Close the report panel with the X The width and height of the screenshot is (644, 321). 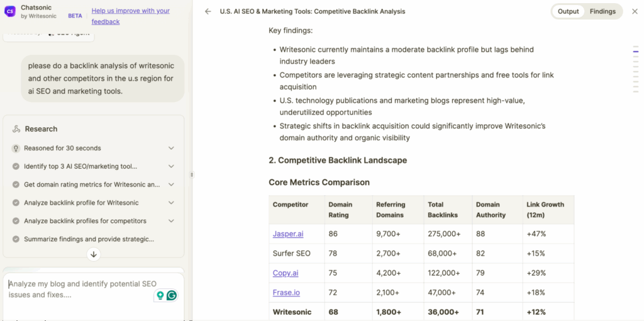pyautogui.click(x=635, y=11)
